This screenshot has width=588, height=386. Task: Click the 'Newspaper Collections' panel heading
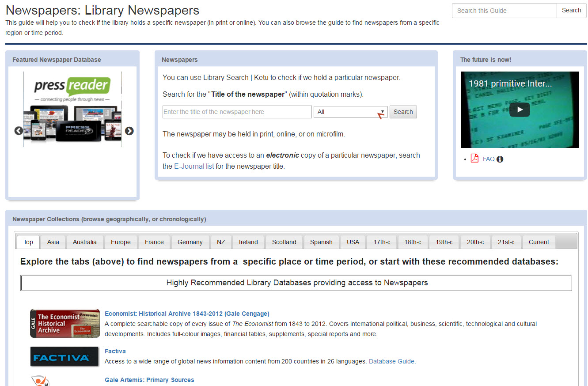tap(109, 219)
